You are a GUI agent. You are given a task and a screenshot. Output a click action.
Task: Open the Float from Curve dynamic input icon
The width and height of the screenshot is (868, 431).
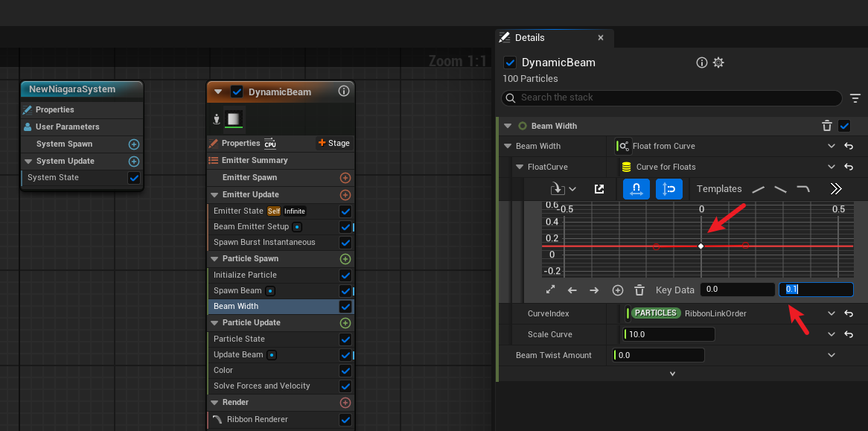(624, 146)
